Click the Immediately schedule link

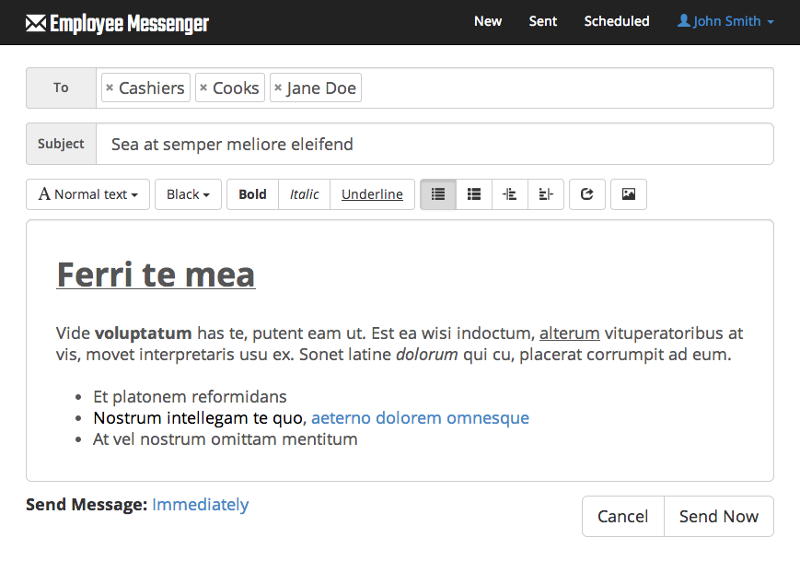pos(200,504)
